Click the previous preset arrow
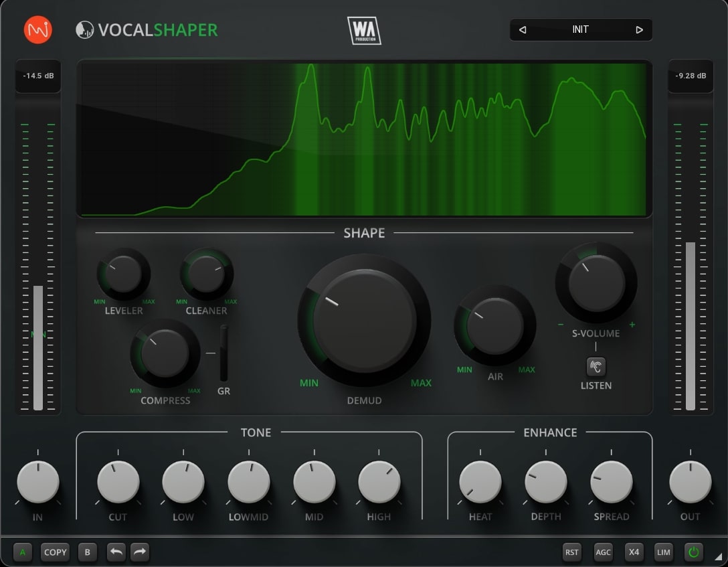728x567 pixels. click(x=523, y=29)
